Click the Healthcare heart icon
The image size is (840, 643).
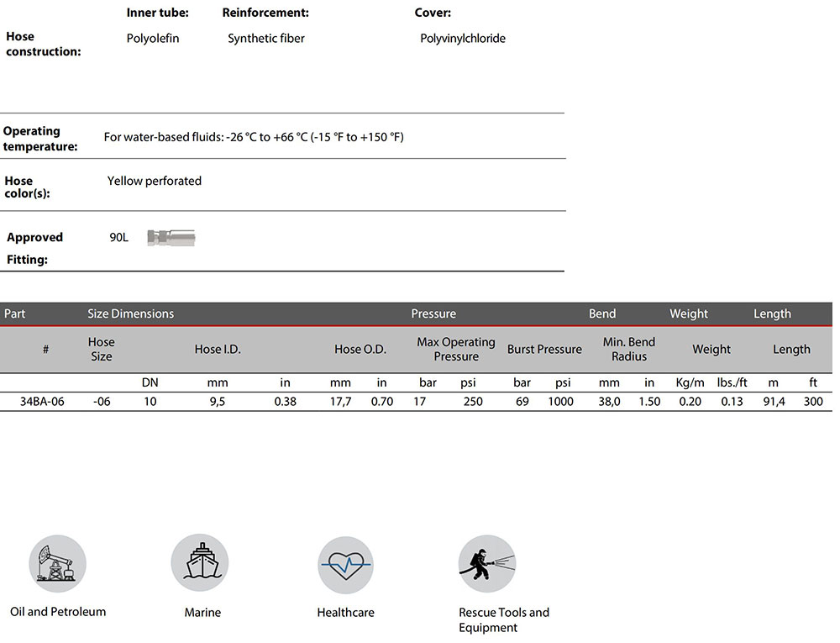pyautogui.click(x=345, y=563)
